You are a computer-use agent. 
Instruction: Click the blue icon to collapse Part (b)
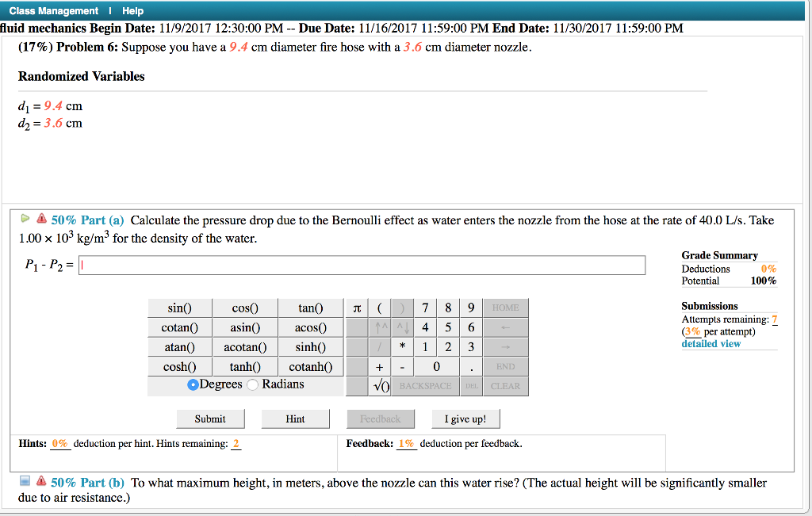24,482
